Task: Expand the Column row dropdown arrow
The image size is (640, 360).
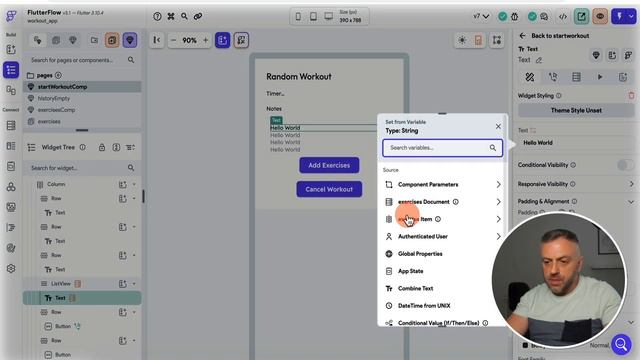Action: click(134, 184)
